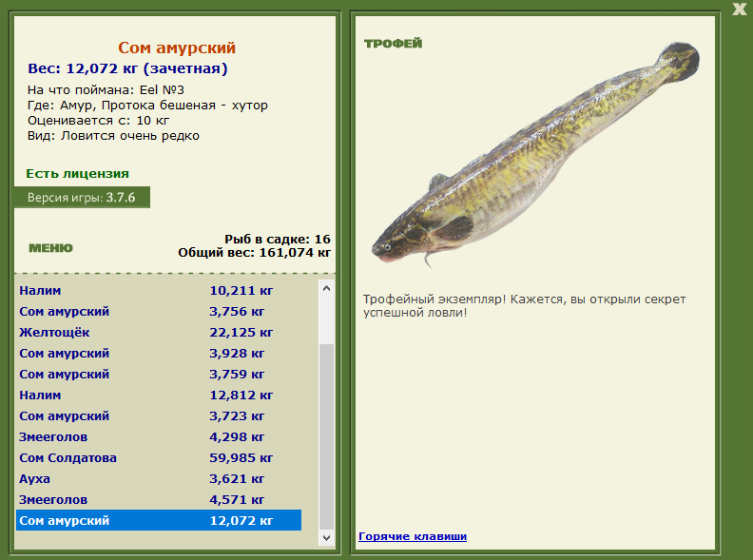
Task: Click the Общий вес: 161,074 кг text
Action: tap(255, 253)
